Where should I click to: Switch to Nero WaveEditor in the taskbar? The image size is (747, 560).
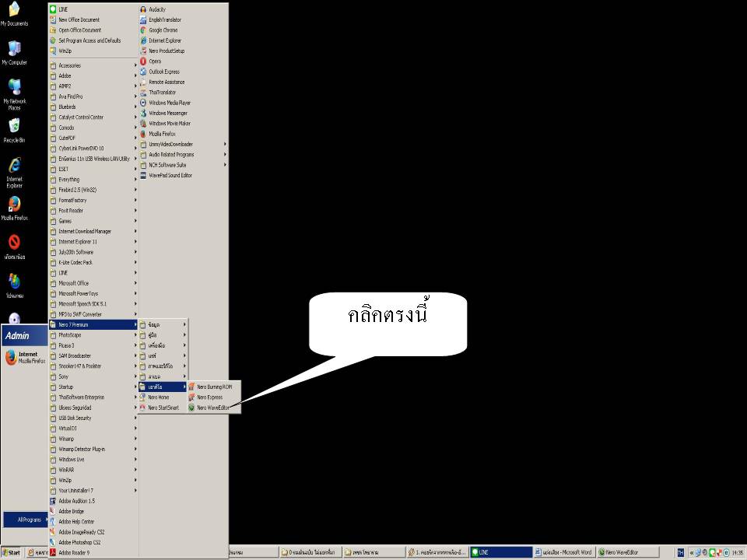click(628, 552)
